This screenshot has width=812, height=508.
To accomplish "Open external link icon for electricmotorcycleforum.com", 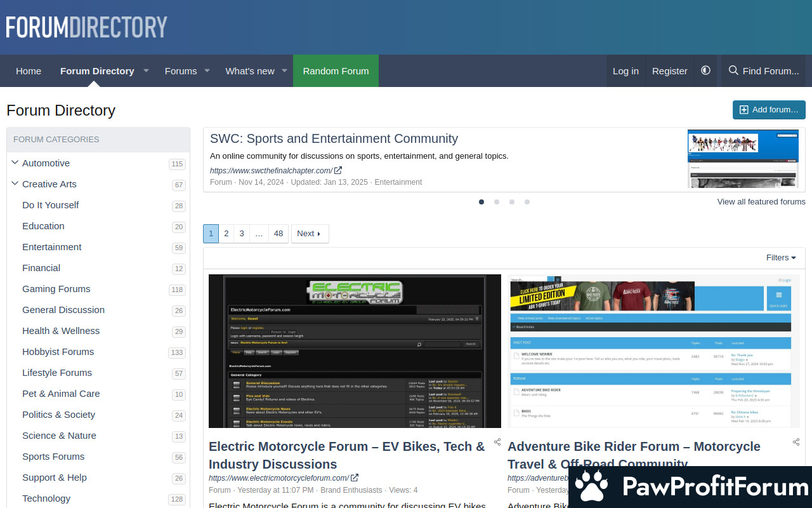I will click(x=355, y=478).
